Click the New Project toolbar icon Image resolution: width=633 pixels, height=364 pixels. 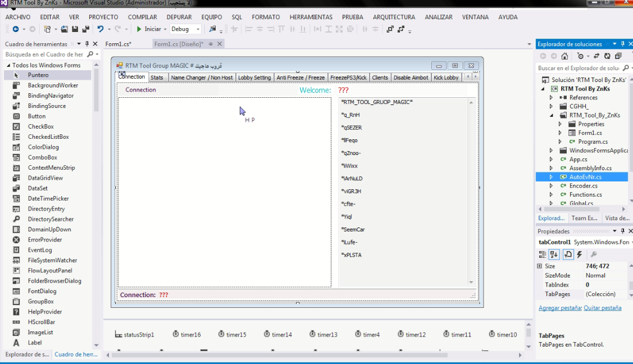click(47, 29)
